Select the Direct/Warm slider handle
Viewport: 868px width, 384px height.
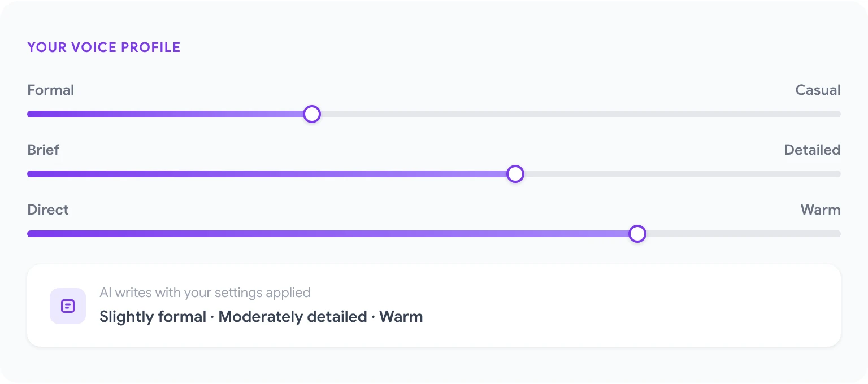coord(637,233)
